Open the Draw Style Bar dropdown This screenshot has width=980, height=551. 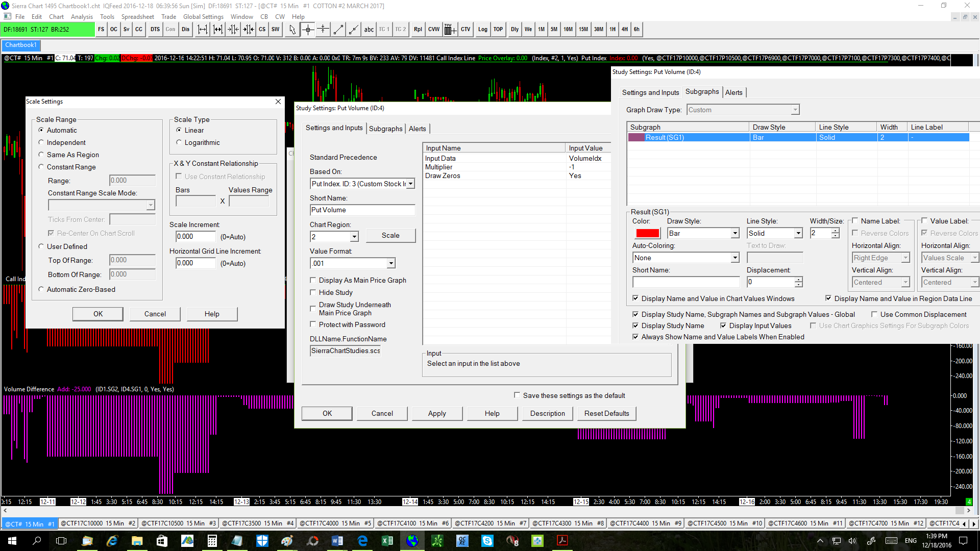click(x=735, y=233)
